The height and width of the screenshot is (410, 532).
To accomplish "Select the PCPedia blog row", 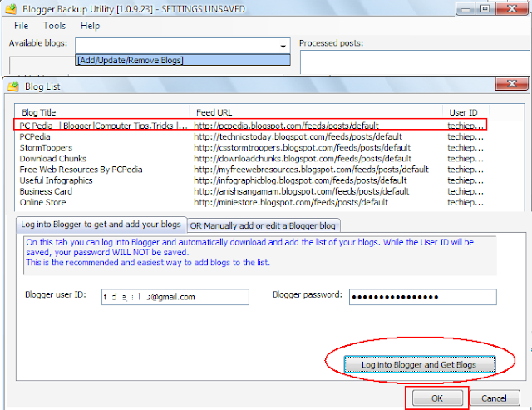I will 252,136.
